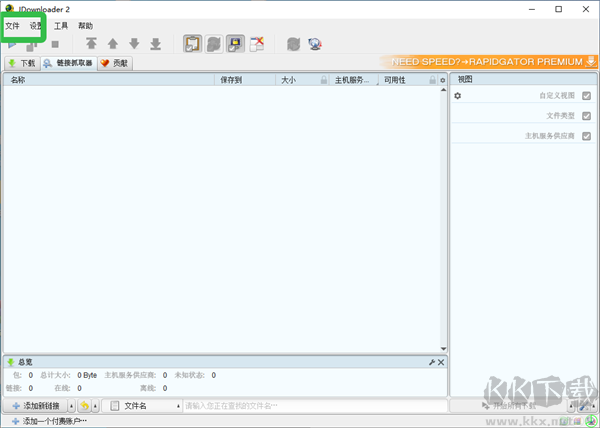The width and height of the screenshot is (600, 428).
Task: Click the lock icon in the 可用性 column header
Action: pos(432,80)
